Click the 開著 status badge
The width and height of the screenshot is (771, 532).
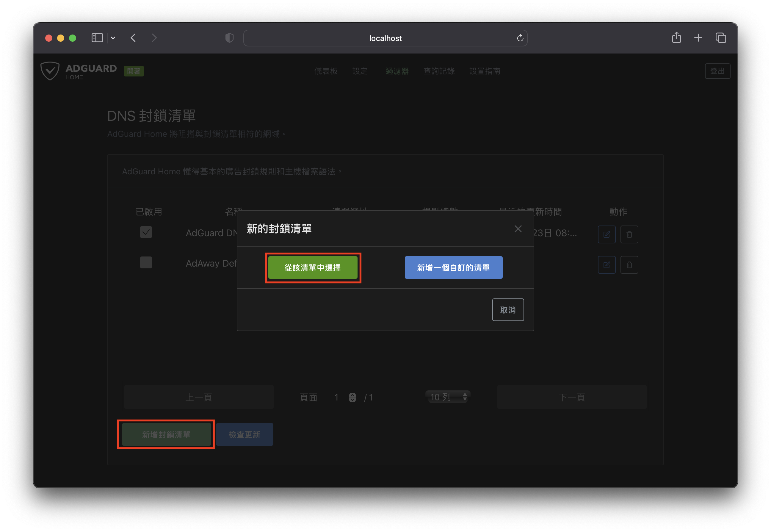tap(134, 71)
